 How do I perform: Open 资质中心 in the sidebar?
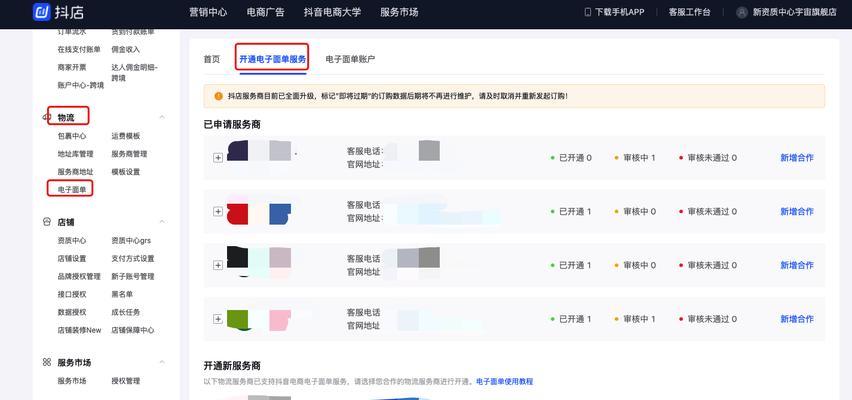click(x=72, y=240)
